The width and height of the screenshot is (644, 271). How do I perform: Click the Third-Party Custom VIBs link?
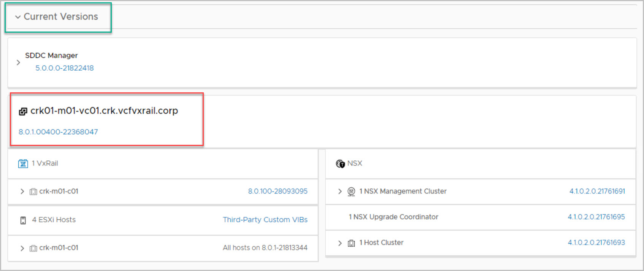(265, 220)
